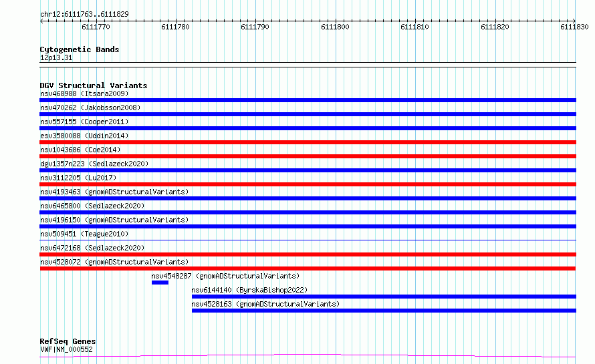595x364 pixels.
Task: Open the nsv4528072 gnomAD variant label
Action: point(114,262)
